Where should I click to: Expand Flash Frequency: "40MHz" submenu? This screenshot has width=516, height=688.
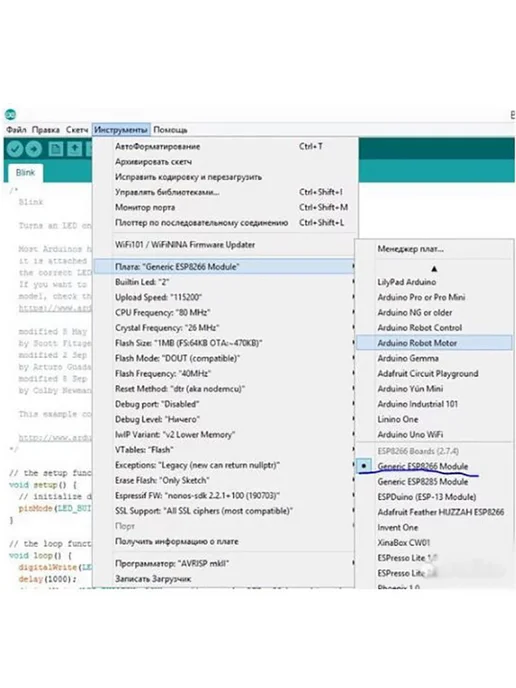click(x=225, y=374)
